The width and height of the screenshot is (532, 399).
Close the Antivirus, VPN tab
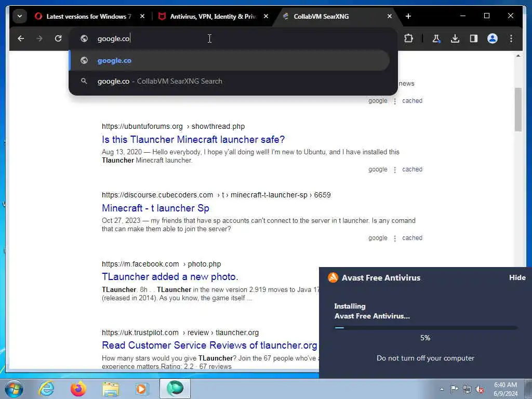tap(266, 16)
